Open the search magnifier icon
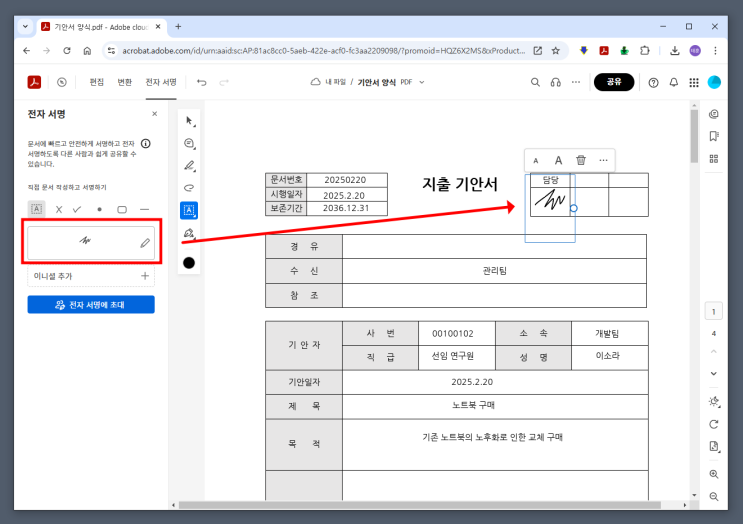 [x=535, y=82]
